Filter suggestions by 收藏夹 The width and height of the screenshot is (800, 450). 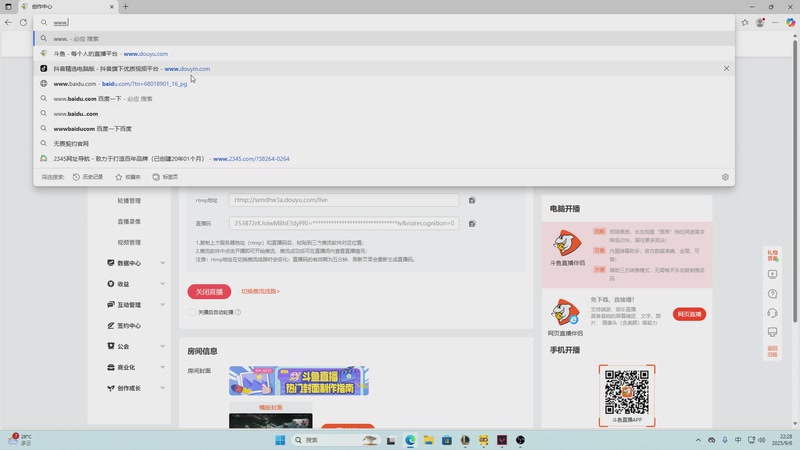[x=128, y=177]
